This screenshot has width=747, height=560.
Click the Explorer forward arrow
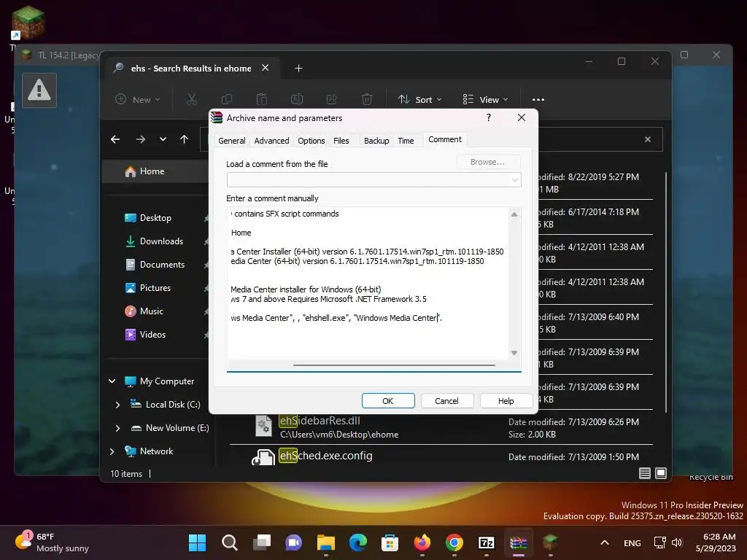tap(141, 139)
